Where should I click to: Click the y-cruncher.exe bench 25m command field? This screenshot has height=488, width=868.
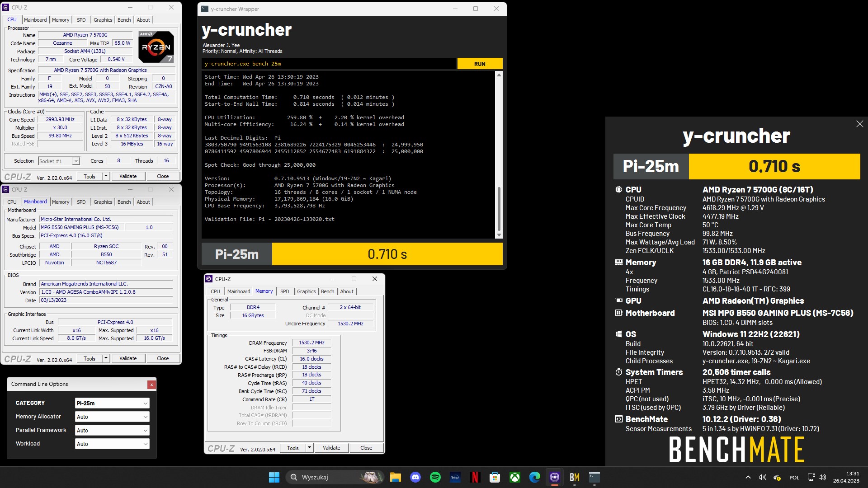pos(329,64)
